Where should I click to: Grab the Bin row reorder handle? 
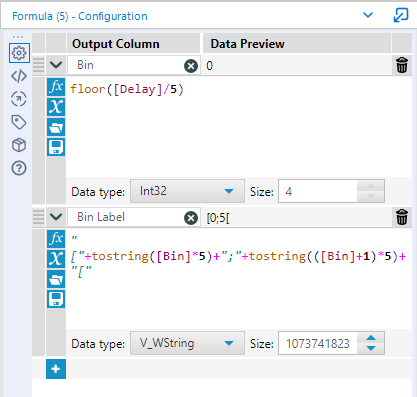pyautogui.click(x=38, y=65)
